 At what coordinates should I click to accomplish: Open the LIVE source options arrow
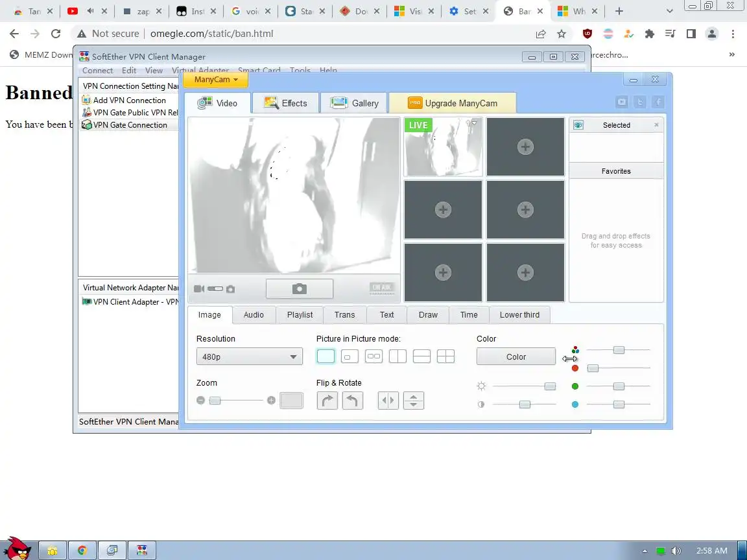click(474, 123)
